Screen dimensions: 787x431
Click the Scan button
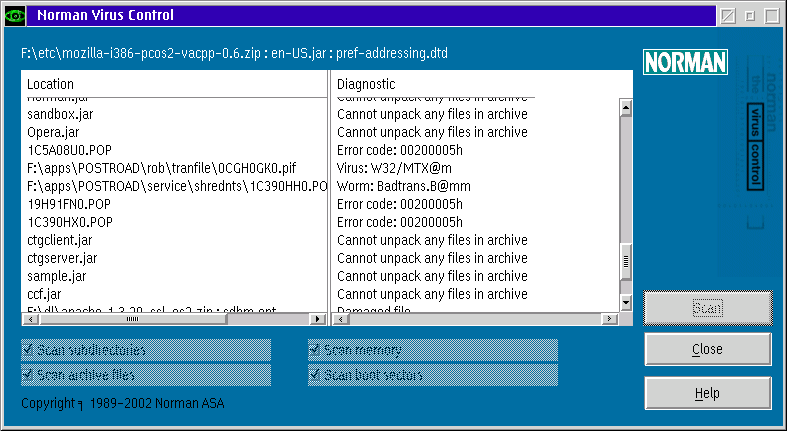coord(708,308)
